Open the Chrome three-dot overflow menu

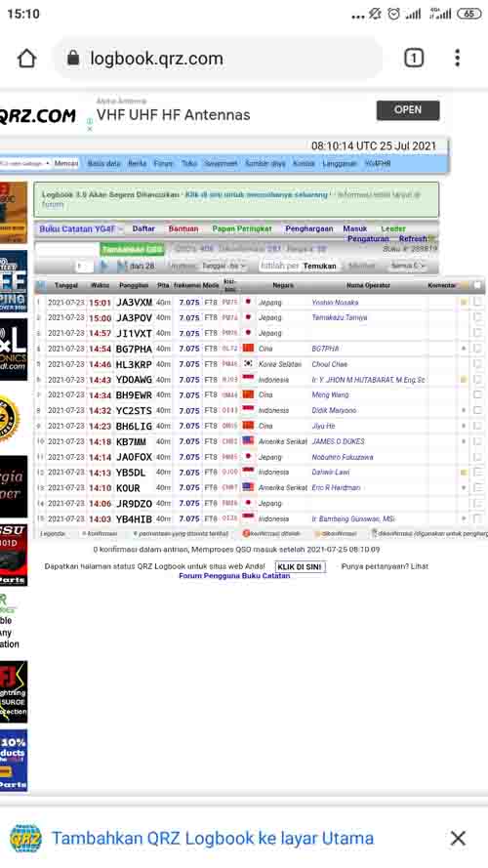point(457,59)
